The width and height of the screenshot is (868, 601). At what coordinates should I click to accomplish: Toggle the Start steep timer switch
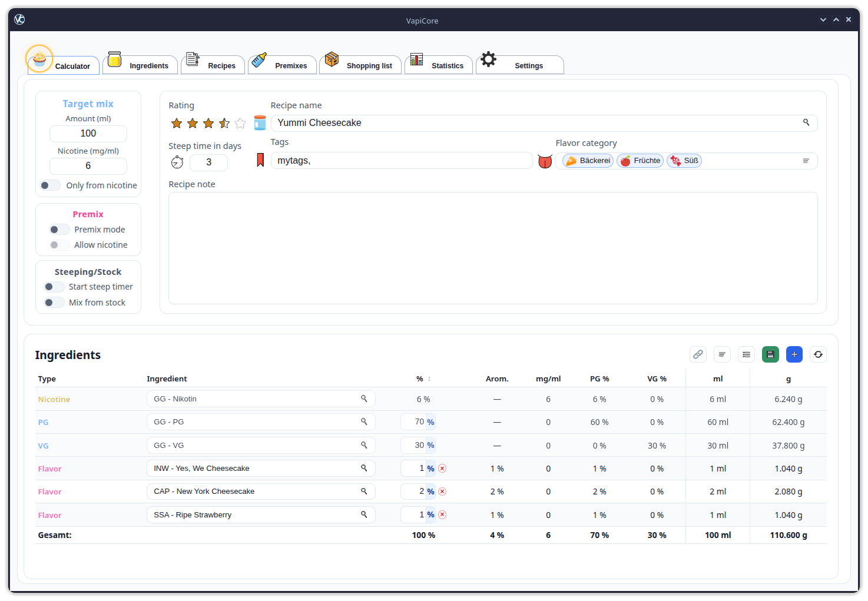pyautogui.click(x=54, y=287)
